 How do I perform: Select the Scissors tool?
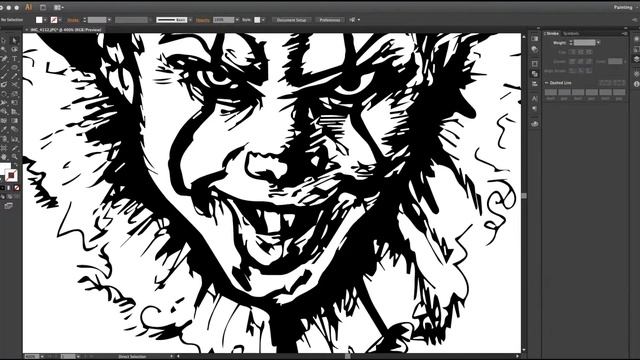(x=14, y=84)
